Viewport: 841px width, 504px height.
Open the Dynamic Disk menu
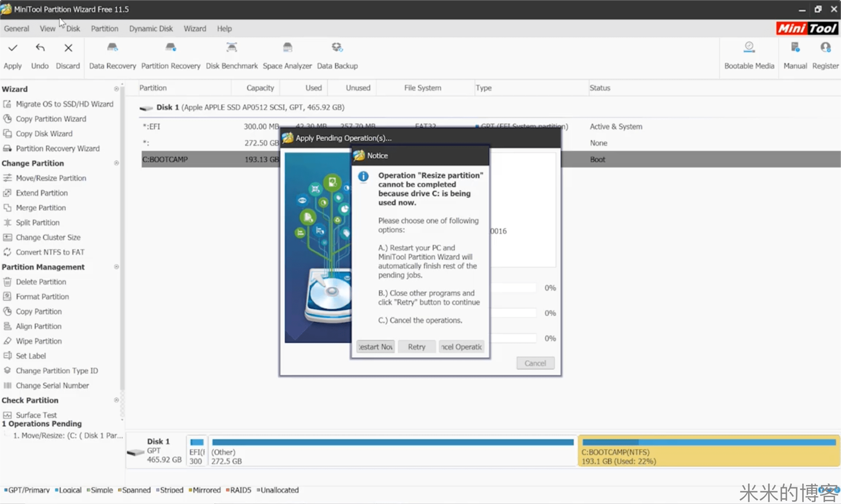(151, 28)
